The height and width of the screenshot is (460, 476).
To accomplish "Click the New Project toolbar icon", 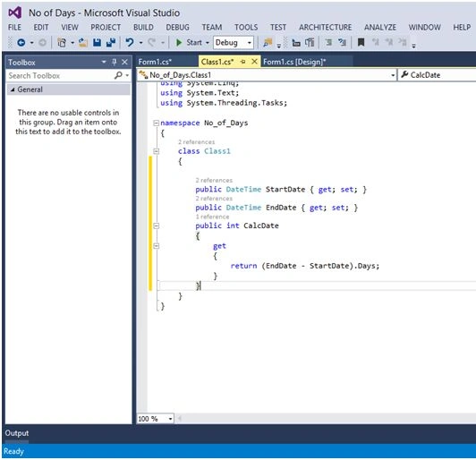I will [62, 42].
